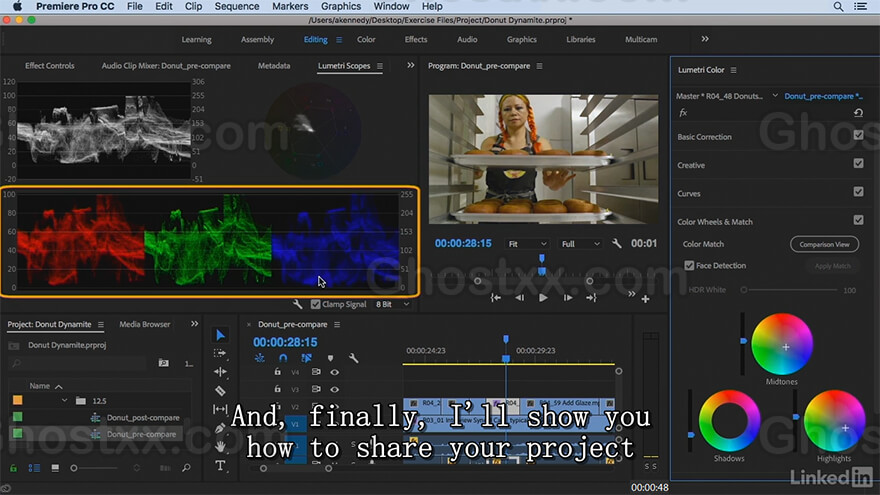This screenshot has width=880, height=495.
Task: Select the Selection arrow tool
Action: coord(221,335)
